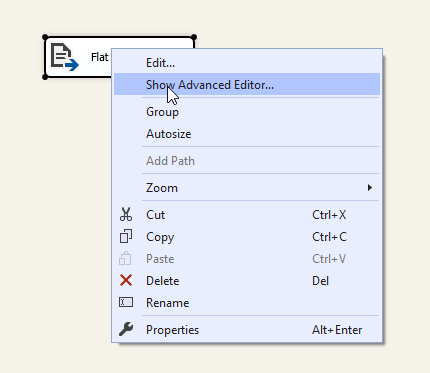Click the Rename textbox icon
The height and width of the screenshot is (373, 430).
click(x=126, y=302)
